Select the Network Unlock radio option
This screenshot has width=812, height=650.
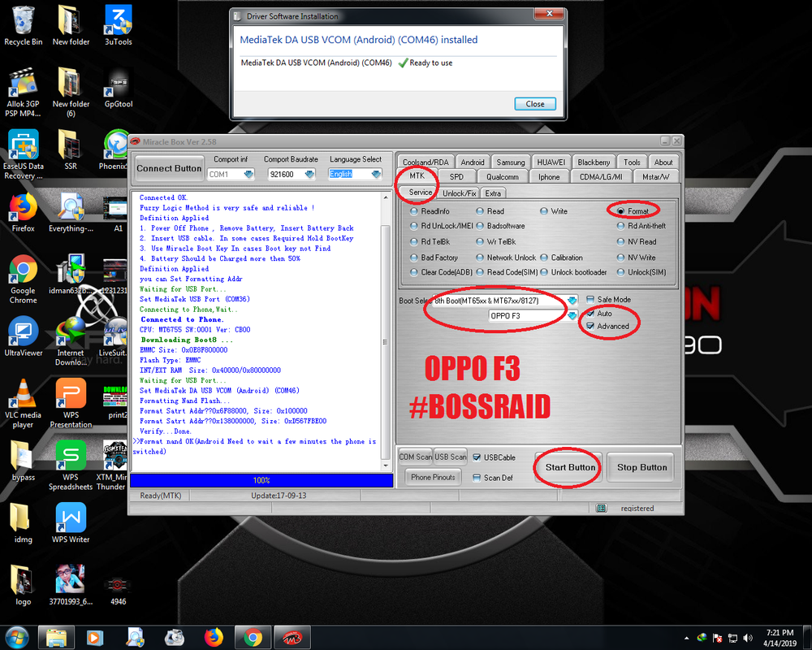point(506,258)
